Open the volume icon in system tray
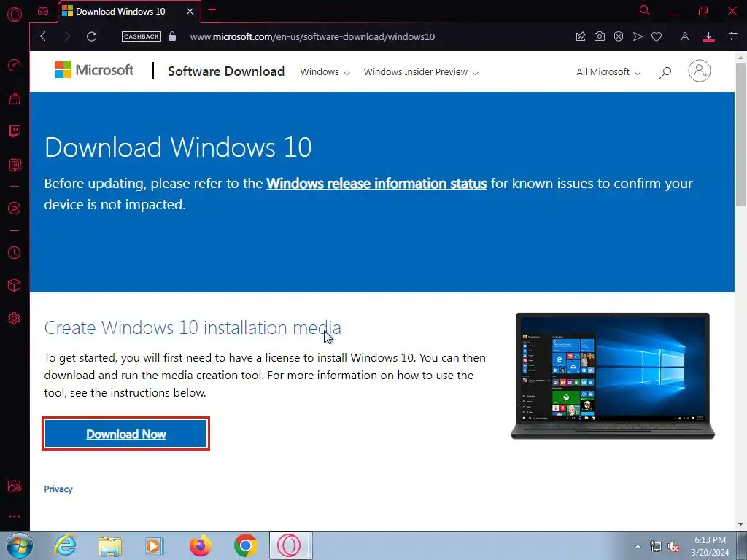The width and height of the screenshot is (747, 560). tap(673, 547)
